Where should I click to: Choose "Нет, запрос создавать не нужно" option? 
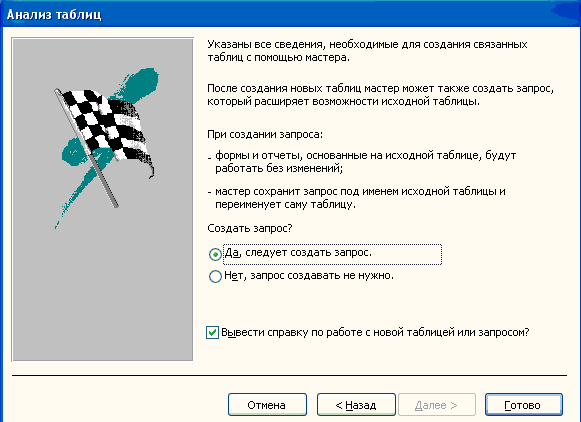click(x=215, y=276)
